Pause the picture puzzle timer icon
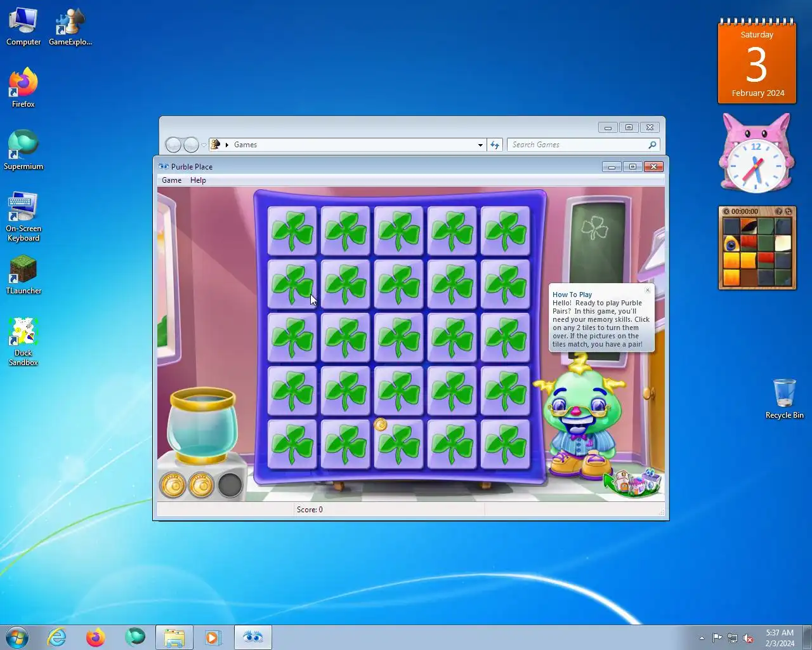 tap(726, 211)
